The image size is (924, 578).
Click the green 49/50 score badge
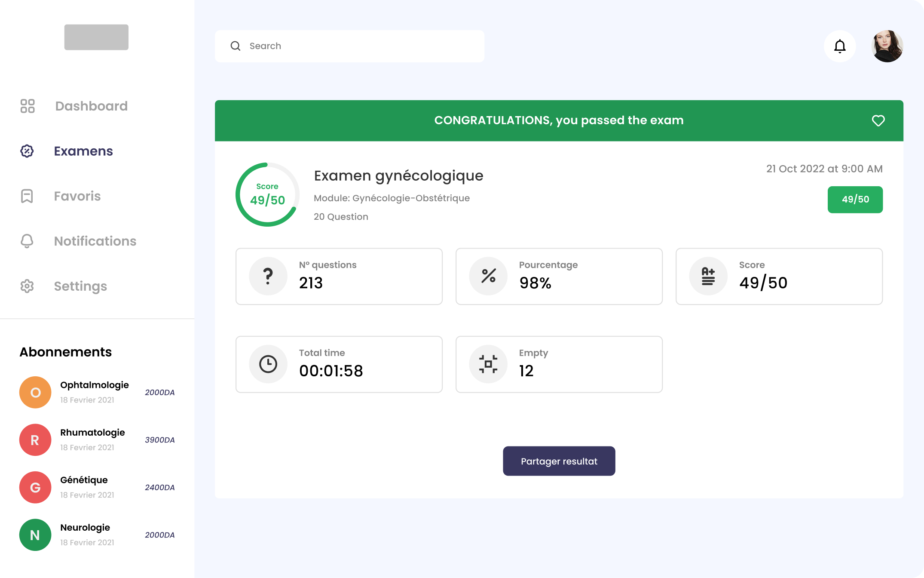(x=855, y=200)
